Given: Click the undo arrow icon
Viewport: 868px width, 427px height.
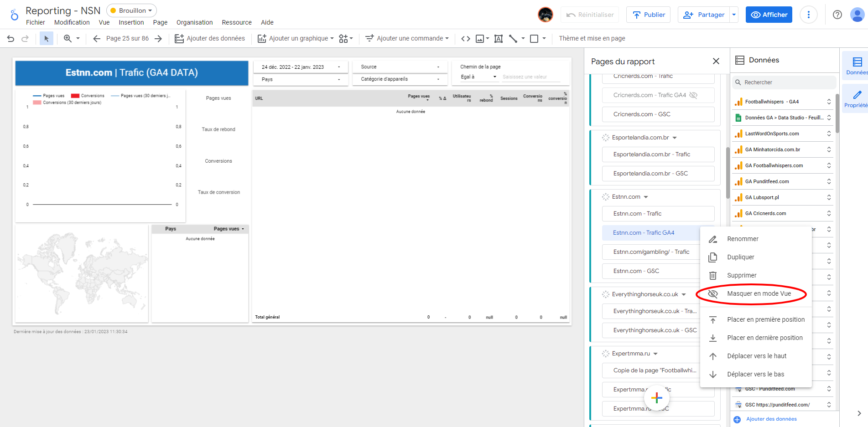Looking at the screenshot, I should tap(11, 39).
